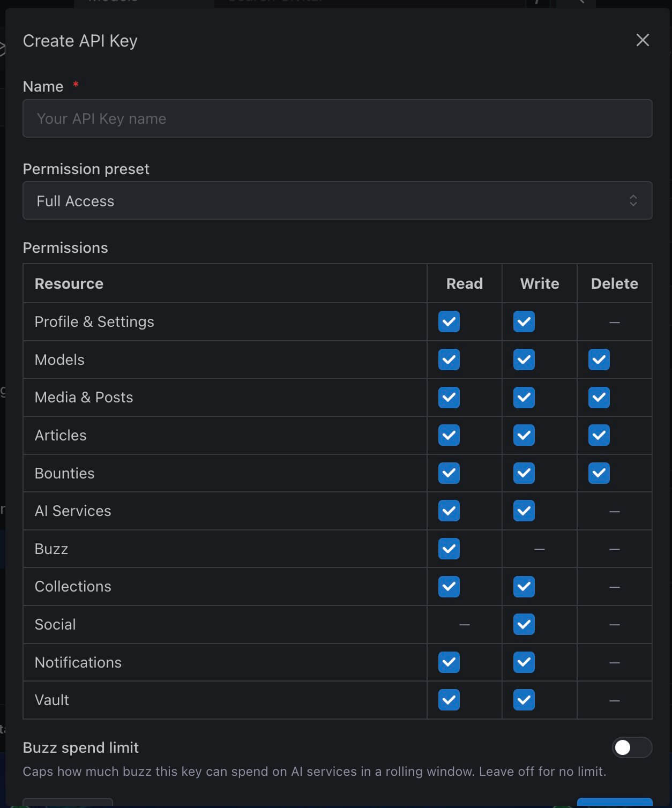This screenshot has height=808, width=672.
Task: Click the Media & Posts row label
Action: tap(84, 397)
